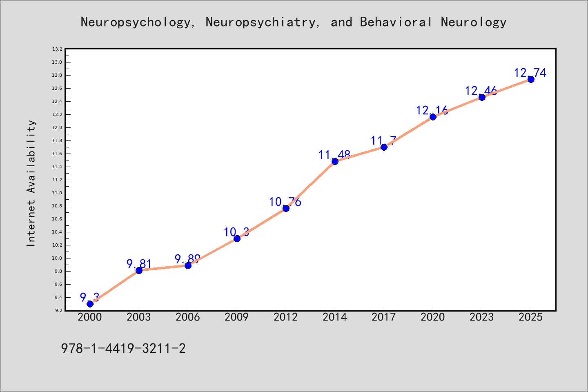This screenshot has height=392, width=588.
Task: Select the data point labeled 9.89
Action: [188, 265]
